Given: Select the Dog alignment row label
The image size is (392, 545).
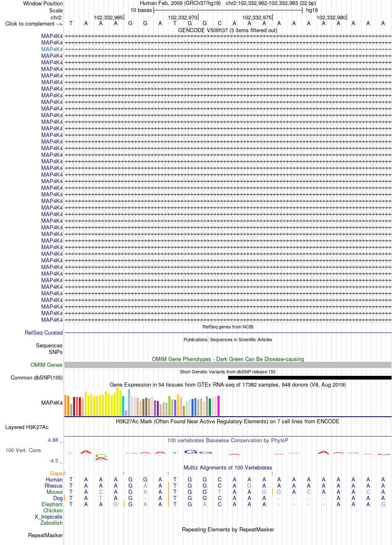Looking at the screenshot, I should pos(58,498).
